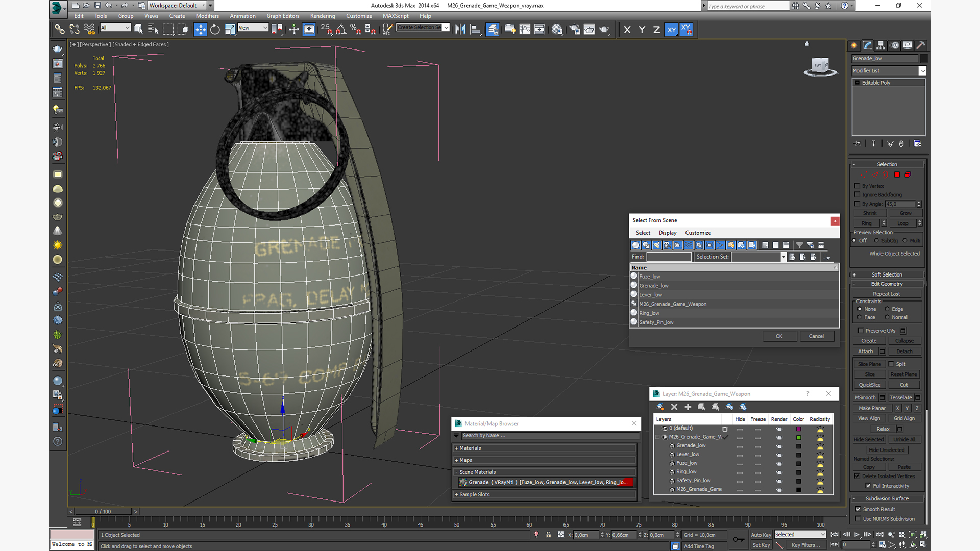Open the Modifiers menu
This screenshot has width=980, height=551.
click(207, 16)
